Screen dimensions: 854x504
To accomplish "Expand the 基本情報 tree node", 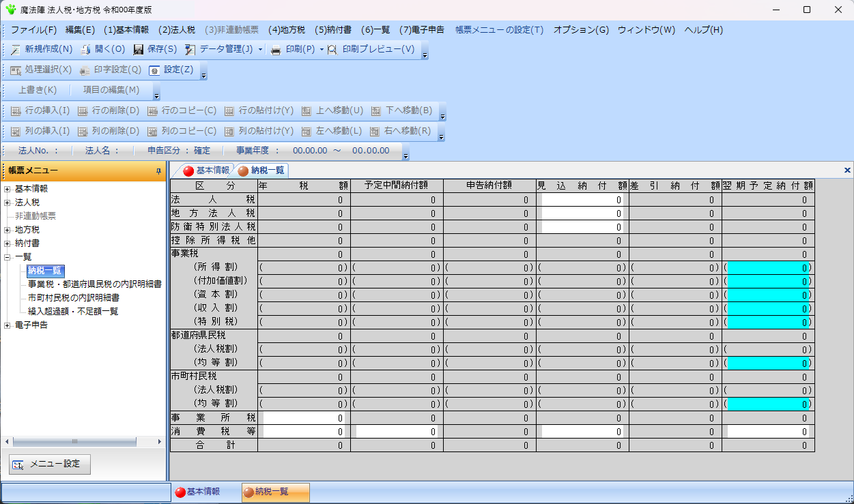I will [x=8, y=189].
